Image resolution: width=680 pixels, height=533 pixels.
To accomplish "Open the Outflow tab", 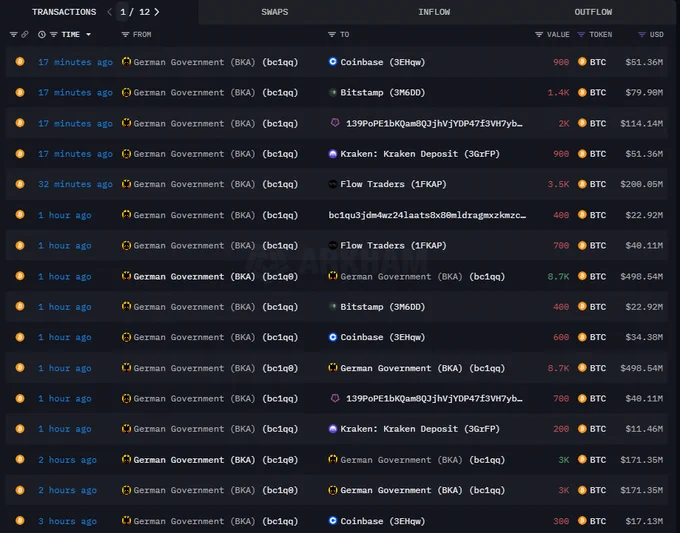I will tap(593, 12).
